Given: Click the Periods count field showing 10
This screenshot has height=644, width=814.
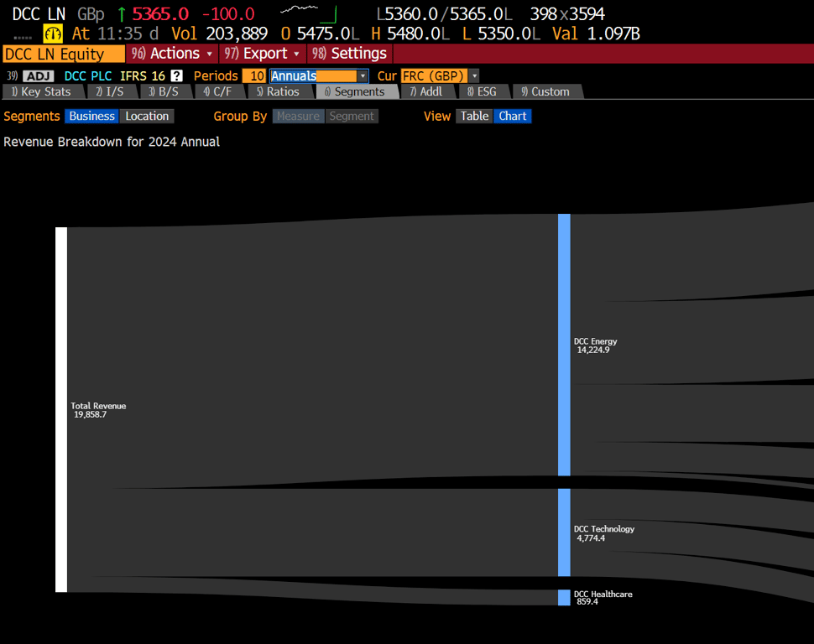Looking at the screenshot, I should [x=254, y=75].
